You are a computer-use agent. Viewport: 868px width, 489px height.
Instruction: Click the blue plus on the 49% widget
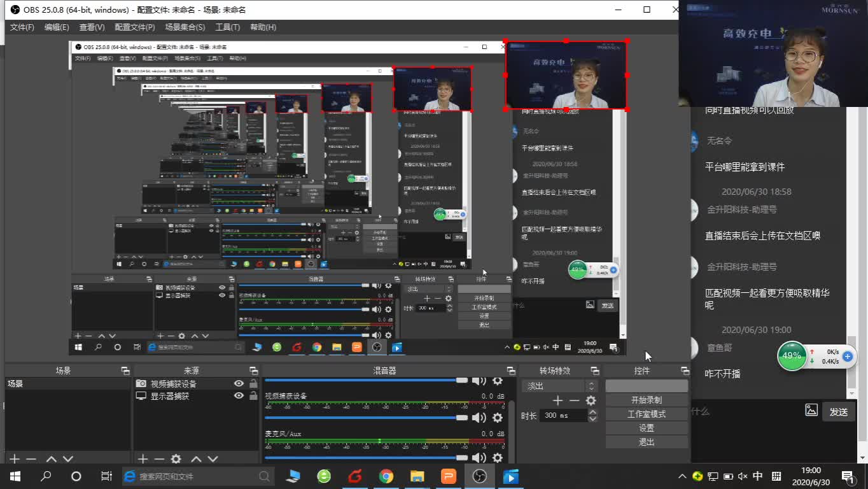click(x=847, y=357)
